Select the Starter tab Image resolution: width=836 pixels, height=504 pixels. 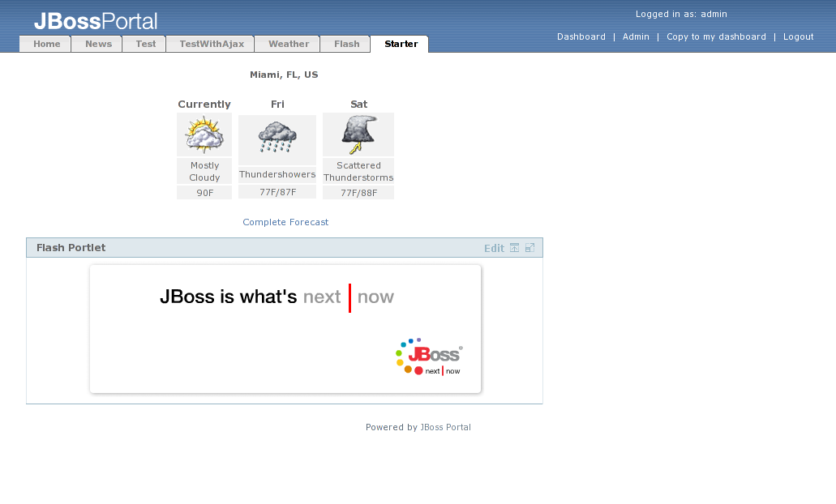click(x=399, y=44)
